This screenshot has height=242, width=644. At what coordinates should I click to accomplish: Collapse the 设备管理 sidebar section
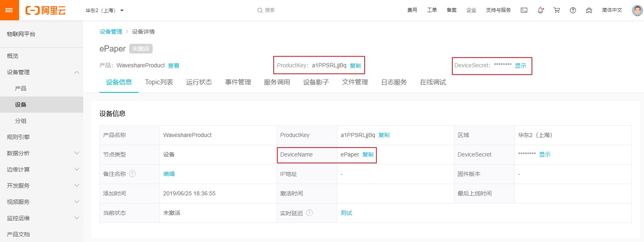(77, 72)
